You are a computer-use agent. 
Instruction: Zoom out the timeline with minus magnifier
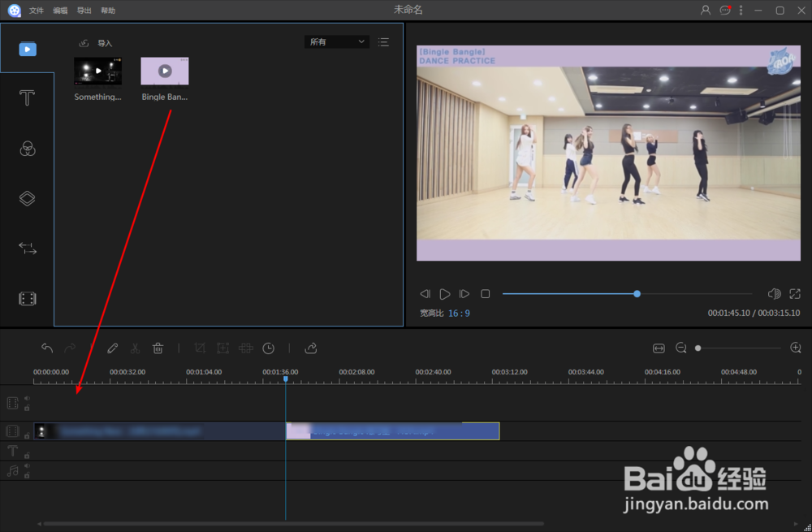tap(681, 348)
